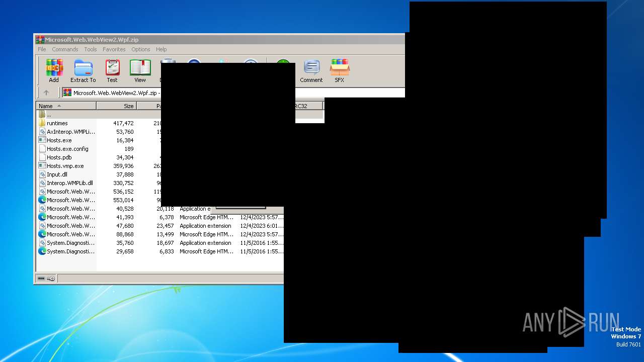Click the 41,393 size cell
The width and height of the screenshot is (644, 362).
pyautogui.click(x=125, y=217)
